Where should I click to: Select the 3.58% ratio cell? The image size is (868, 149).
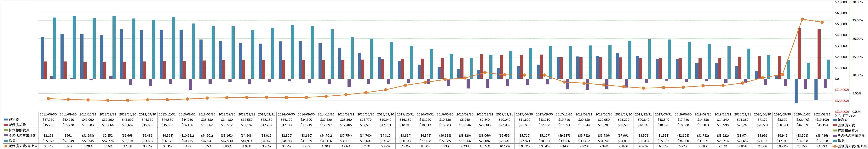pyautogui.click(x=49, y=146)
